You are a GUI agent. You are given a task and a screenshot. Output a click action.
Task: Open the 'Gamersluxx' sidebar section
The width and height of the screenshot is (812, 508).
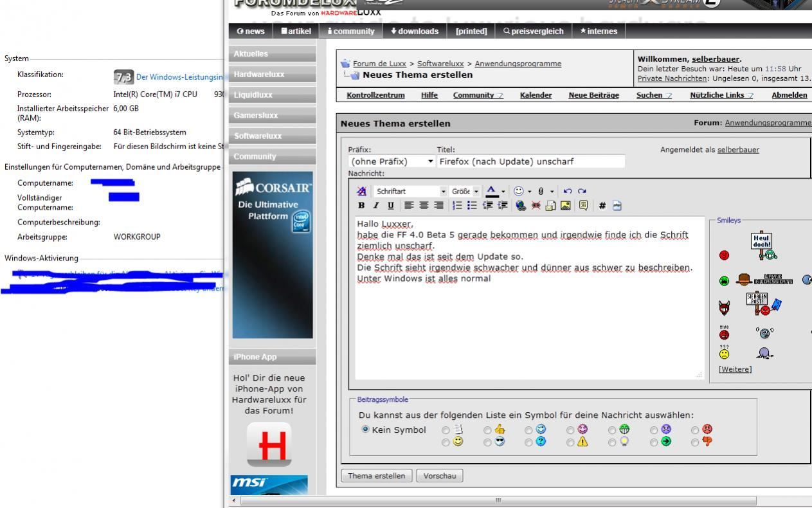tap(273, 115)
